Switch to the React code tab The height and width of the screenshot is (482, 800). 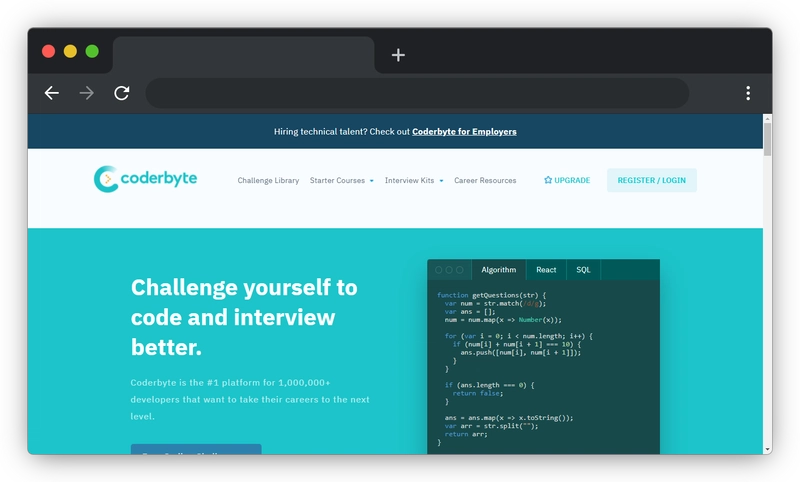click(546, 270)
